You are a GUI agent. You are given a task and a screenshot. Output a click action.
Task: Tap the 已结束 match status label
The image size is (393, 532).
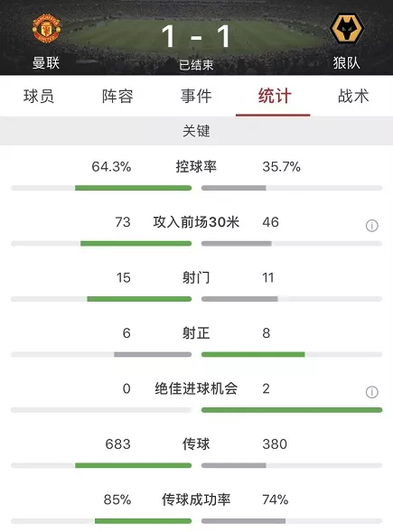point(196,65)
